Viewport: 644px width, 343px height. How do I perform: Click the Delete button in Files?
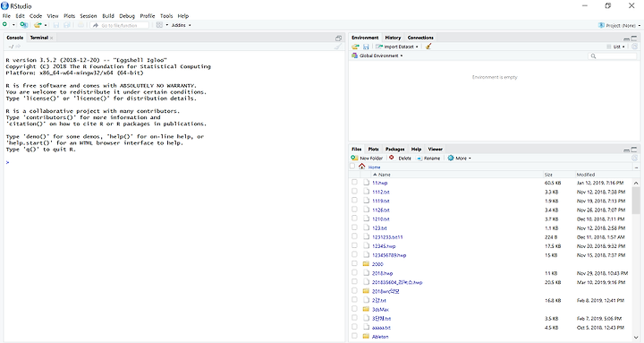point(401,158)
